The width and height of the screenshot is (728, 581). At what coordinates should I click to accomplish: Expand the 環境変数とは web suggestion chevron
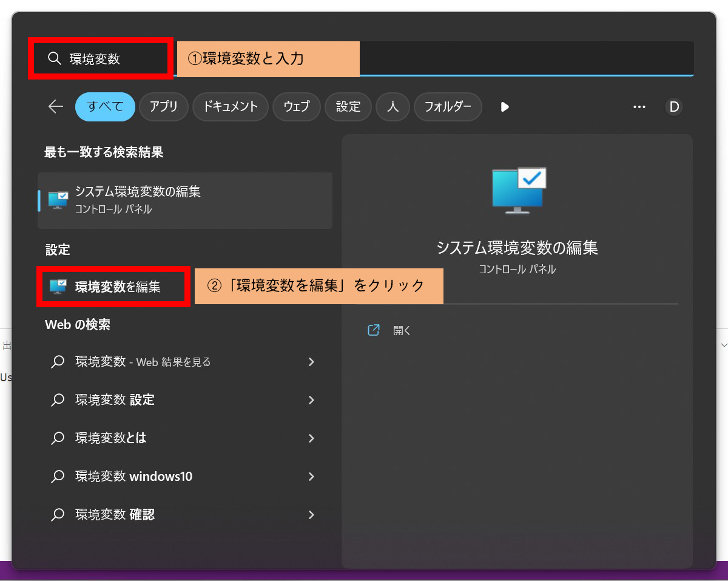coord(311,438)
